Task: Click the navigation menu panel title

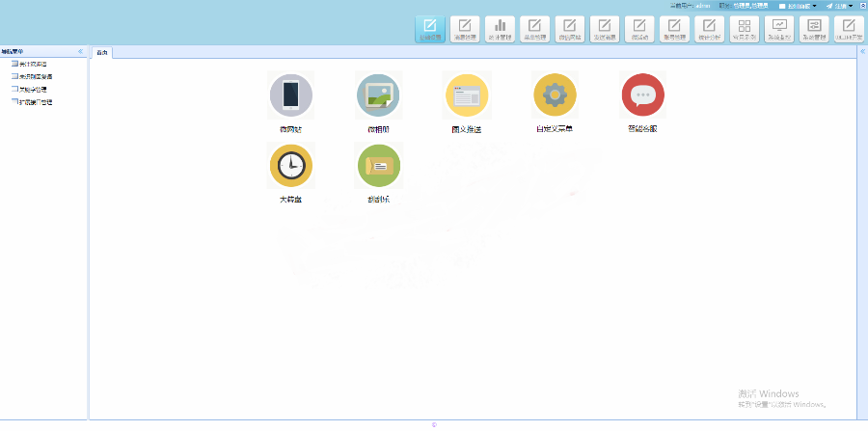Action: (13, 51)
